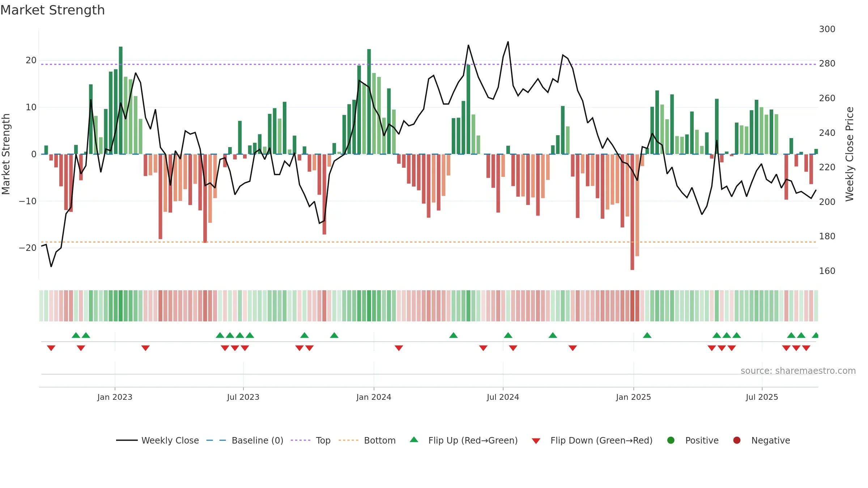Viewport: 868px width, 488px height.
Task: Toggle the Negative legend entry
Action: point(761,440)
